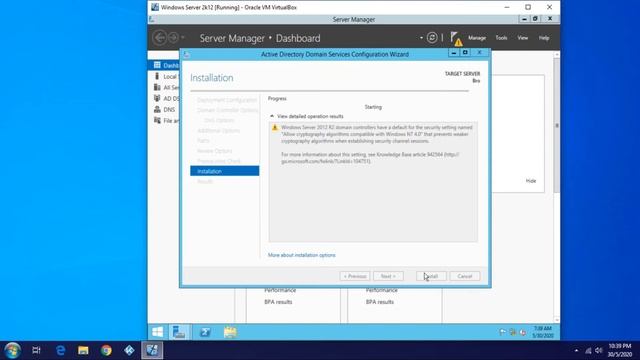The width and height of the screenshot is (640, 360).
Task: Open dropdown arrow left of refresh icon
Action: [421, 38]
